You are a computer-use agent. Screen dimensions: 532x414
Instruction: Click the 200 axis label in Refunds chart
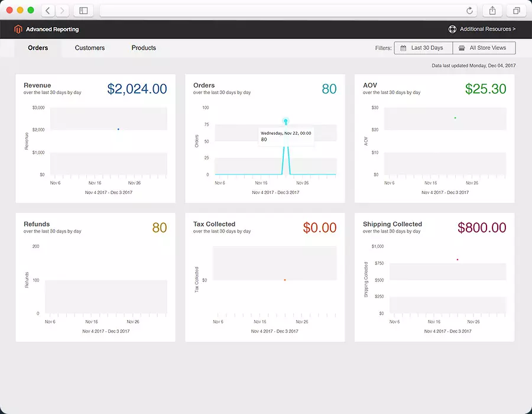[35, 247]
